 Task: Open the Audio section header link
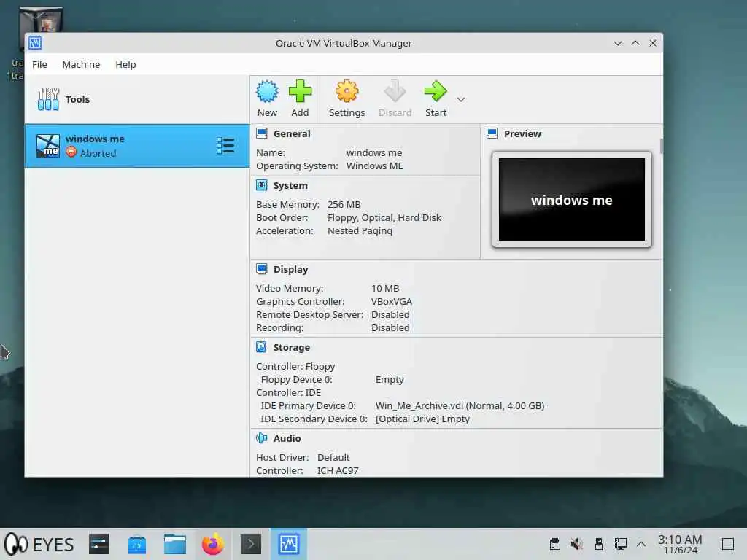287,438
